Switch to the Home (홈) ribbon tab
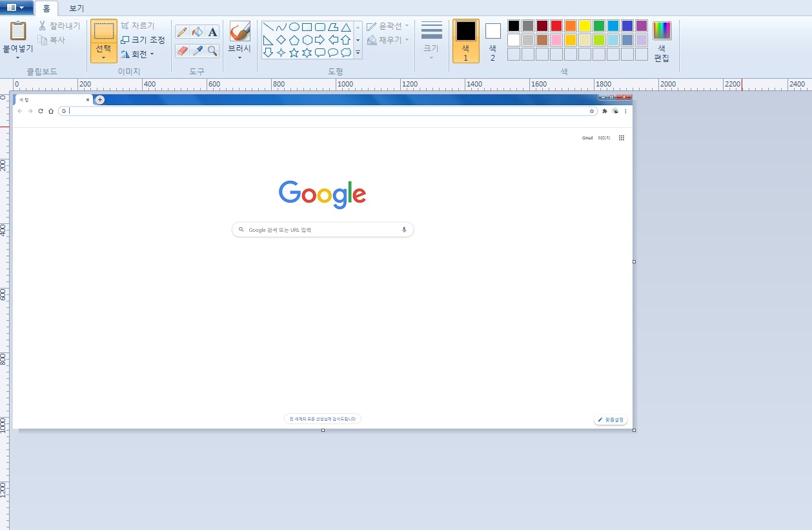Viewport: 812px width, 530px height. pos(46,8)
